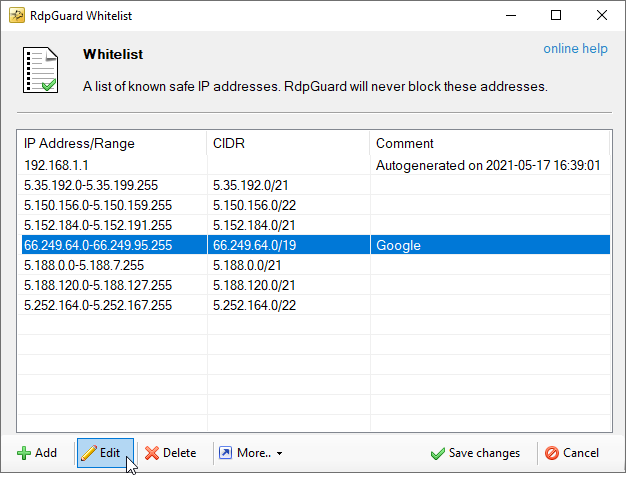Select row 5.188.0.0-5.188.7.255
Image resolution: width=626 pixels, height=488 pixels.
point(314,265)
